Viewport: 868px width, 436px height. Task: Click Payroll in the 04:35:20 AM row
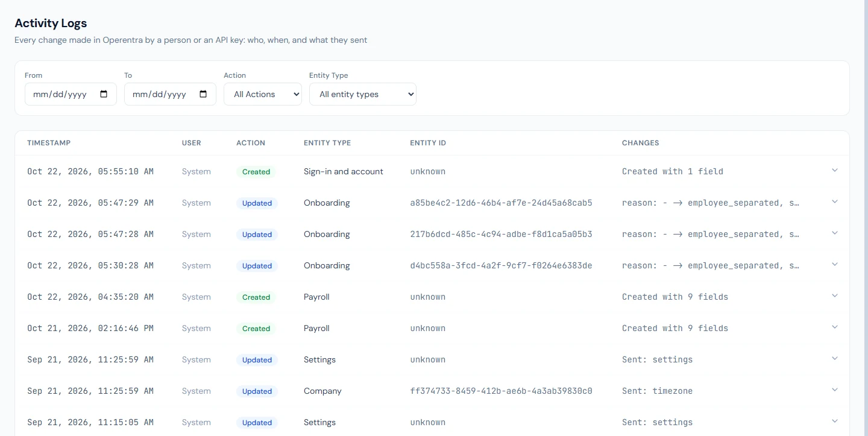(x=316, y=297)
